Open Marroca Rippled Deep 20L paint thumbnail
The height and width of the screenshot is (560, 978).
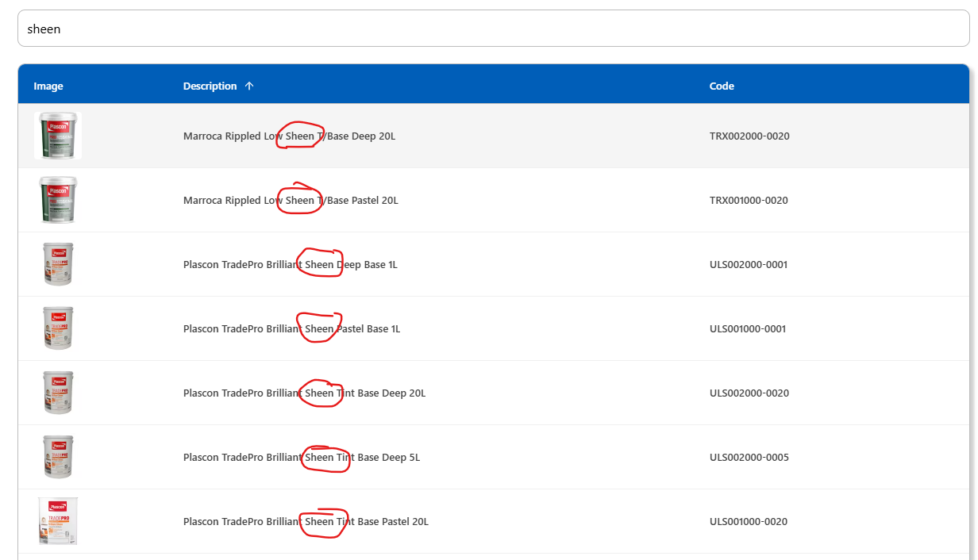click(x=58, y=136)
